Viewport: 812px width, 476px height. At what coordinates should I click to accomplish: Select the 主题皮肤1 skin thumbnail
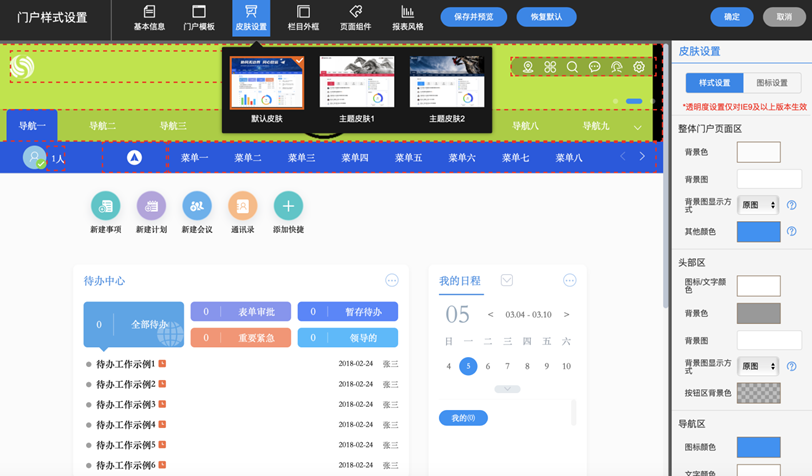point(357,82)
